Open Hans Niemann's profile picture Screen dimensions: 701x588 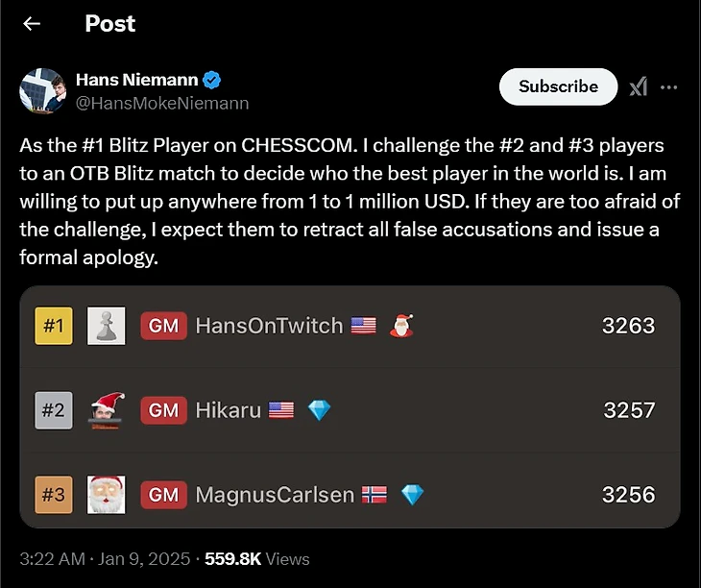click(41, 91)
